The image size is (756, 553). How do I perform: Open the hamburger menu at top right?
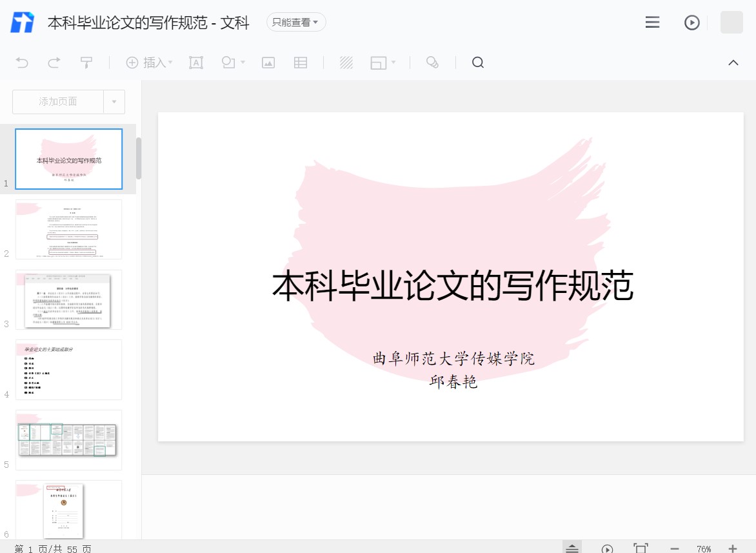[652, 23]
